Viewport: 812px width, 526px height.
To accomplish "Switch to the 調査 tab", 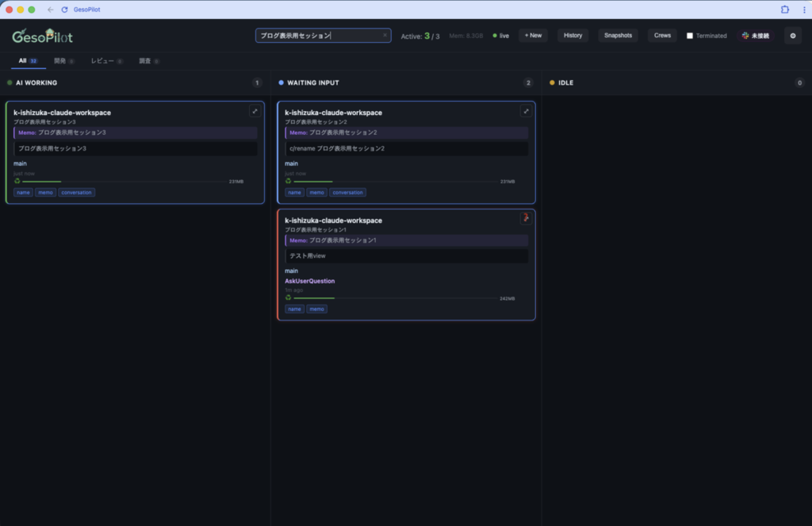I will click(x=149, y=60).
